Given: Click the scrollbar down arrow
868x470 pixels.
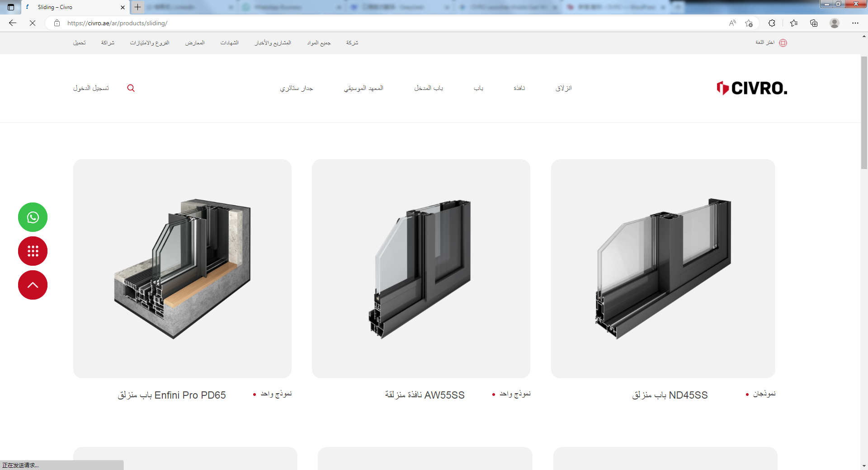Looking at the screenshot, I should click(864, 466).
